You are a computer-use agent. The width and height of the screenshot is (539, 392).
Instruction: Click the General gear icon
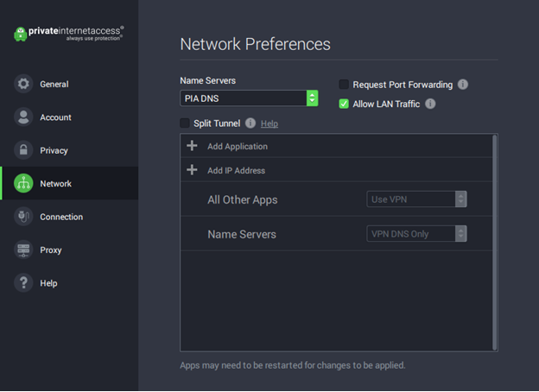23,84
